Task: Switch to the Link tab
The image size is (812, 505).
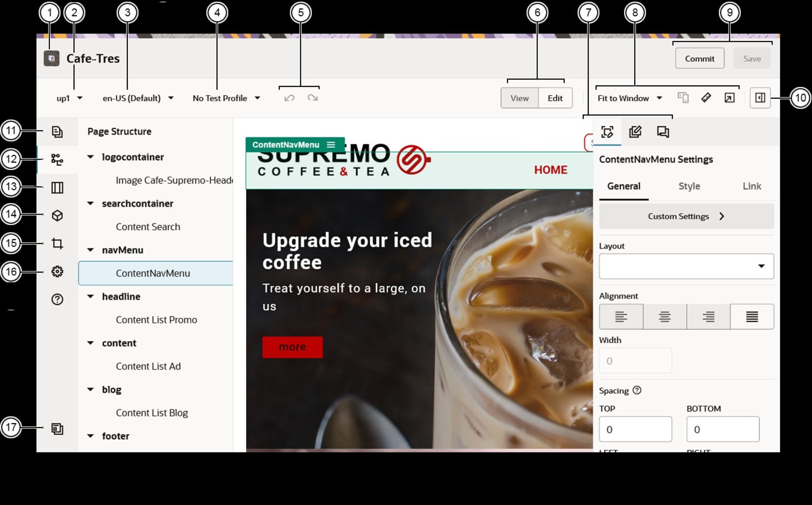Action: (x=752, y=186)
